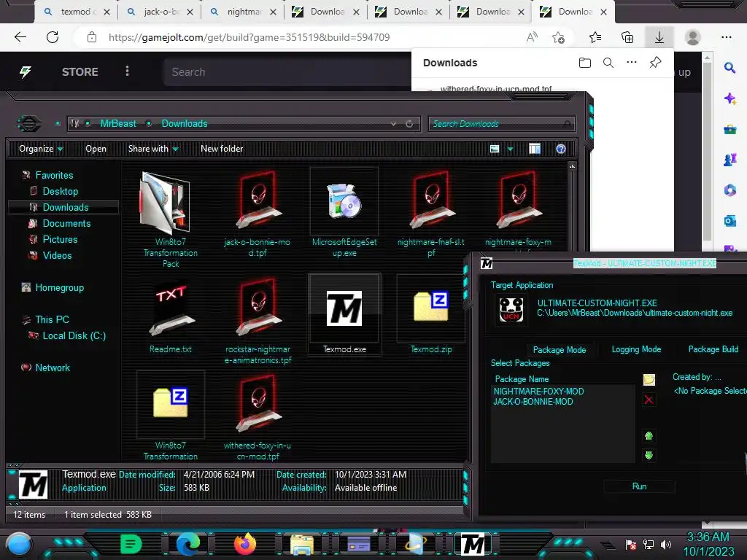Move package down with green arrow
The image size is (747, 560).
click(x=649, y=455)
